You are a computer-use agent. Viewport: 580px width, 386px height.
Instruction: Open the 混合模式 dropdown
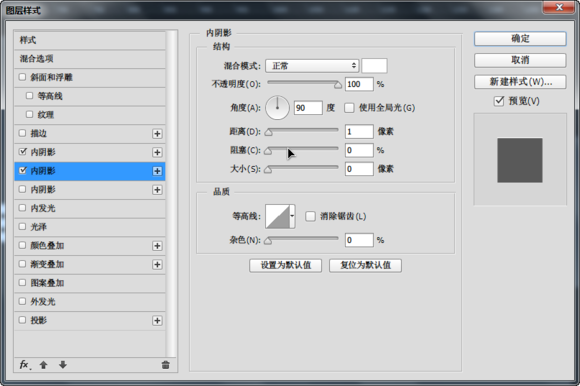(312, 66)
